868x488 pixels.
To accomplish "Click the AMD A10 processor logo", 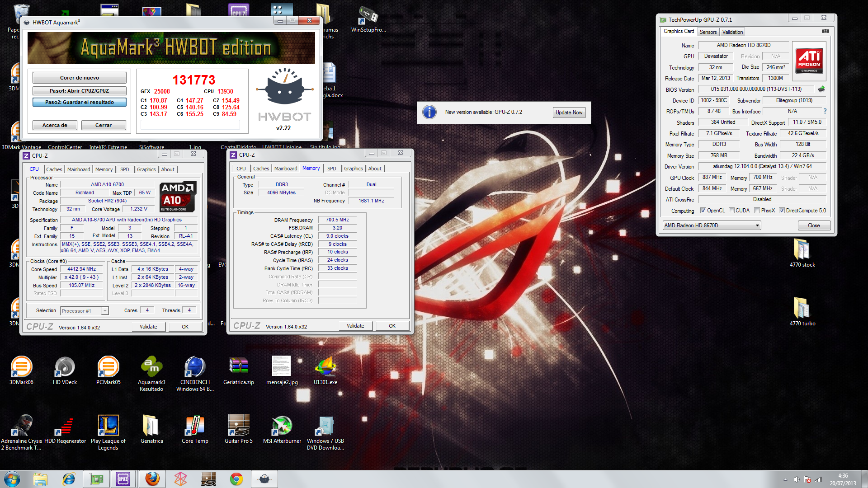I will (178, 197).
